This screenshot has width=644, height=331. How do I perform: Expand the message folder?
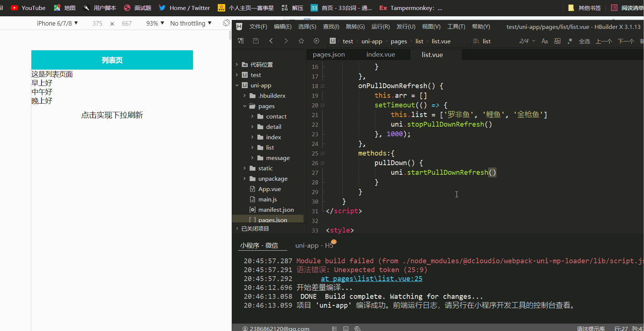(x=252, y=158)
